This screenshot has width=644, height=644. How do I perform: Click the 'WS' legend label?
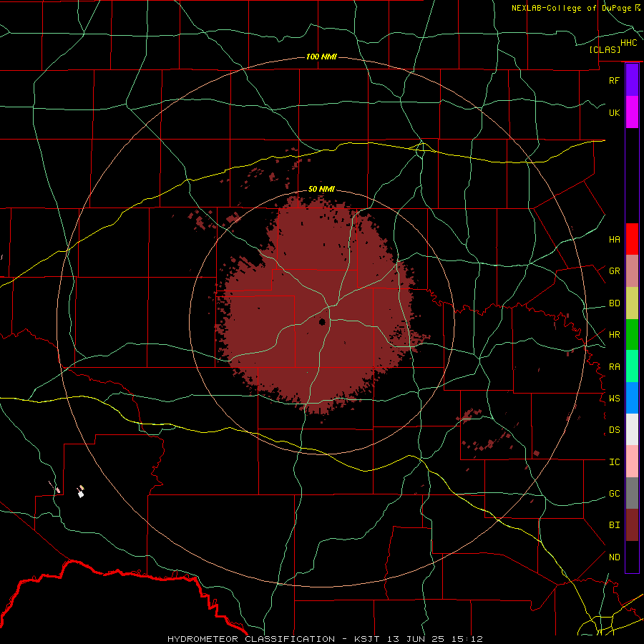coord(614,399)
